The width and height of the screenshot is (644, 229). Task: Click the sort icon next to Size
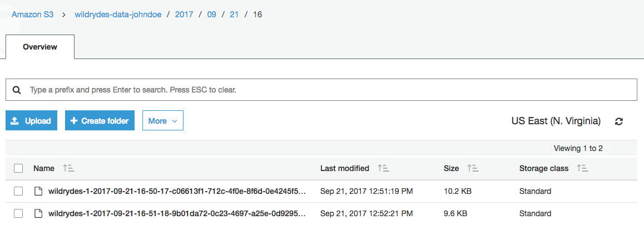coord(473,168)
